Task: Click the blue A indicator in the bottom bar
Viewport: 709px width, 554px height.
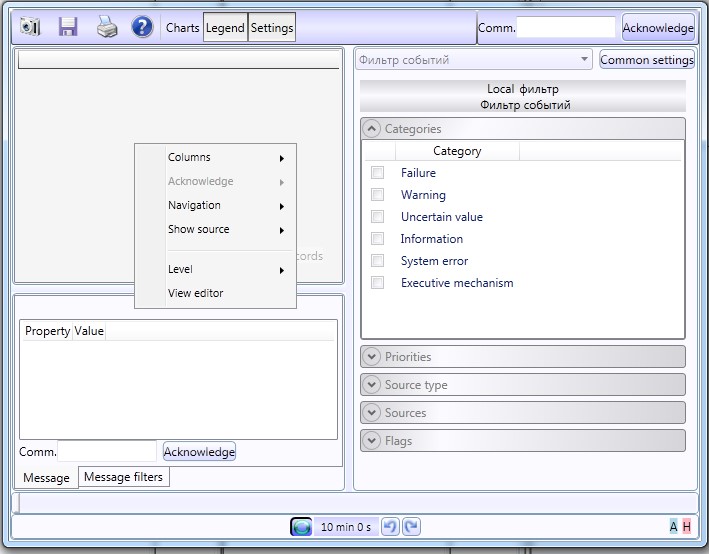Action: [673, 527]
